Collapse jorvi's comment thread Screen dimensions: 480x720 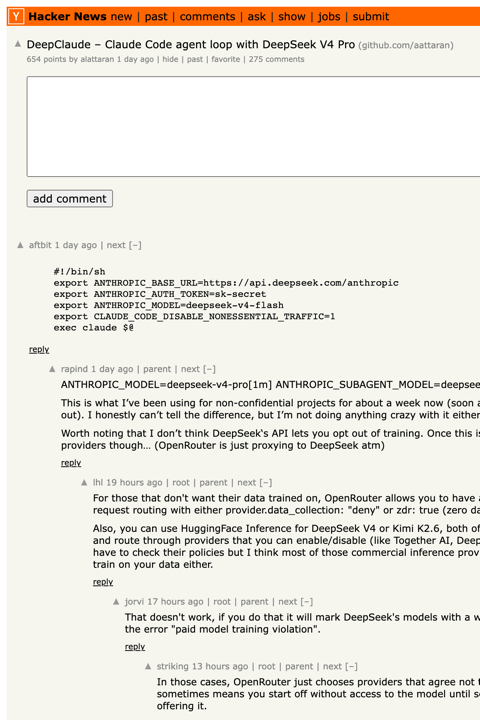(x=307, y=602)
